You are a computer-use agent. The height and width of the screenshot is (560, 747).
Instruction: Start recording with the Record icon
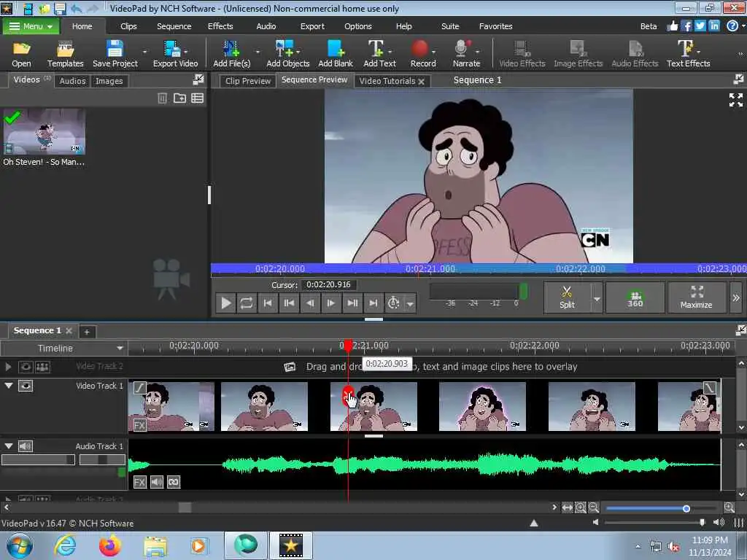pyautogui.click(x=422, y=54)
